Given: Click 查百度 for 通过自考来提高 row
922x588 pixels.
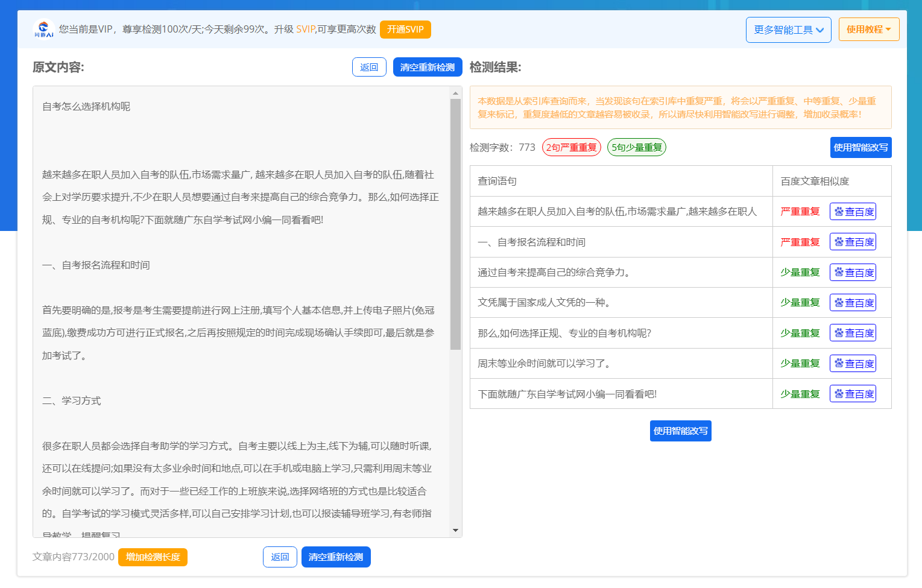Looking at the screenshot, I should (x=853, y=273).
